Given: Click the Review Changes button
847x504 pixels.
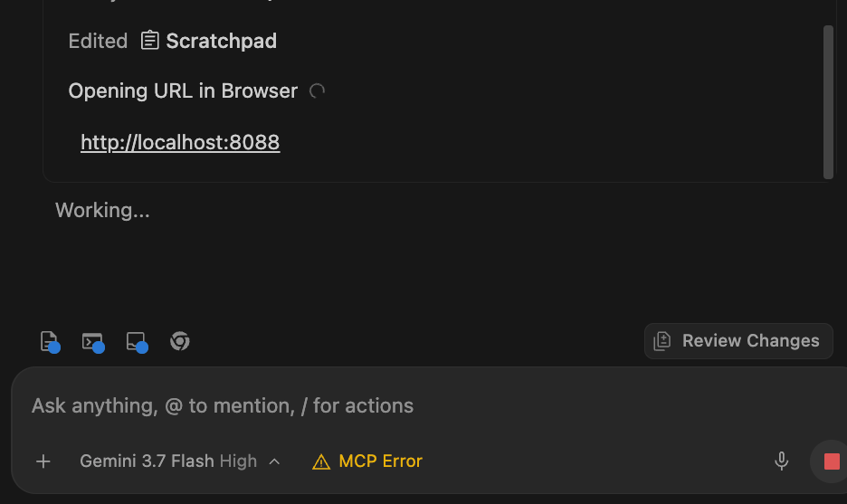Looking at the screenshot, I should click(738, 341).
